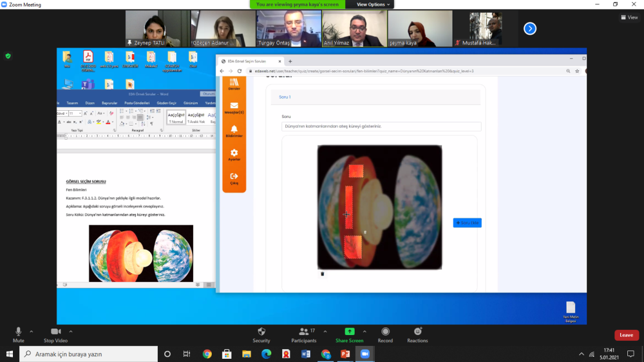Screen dimensions: 644x362
Task: Go back in shared browser
Action: pos(222,71)
